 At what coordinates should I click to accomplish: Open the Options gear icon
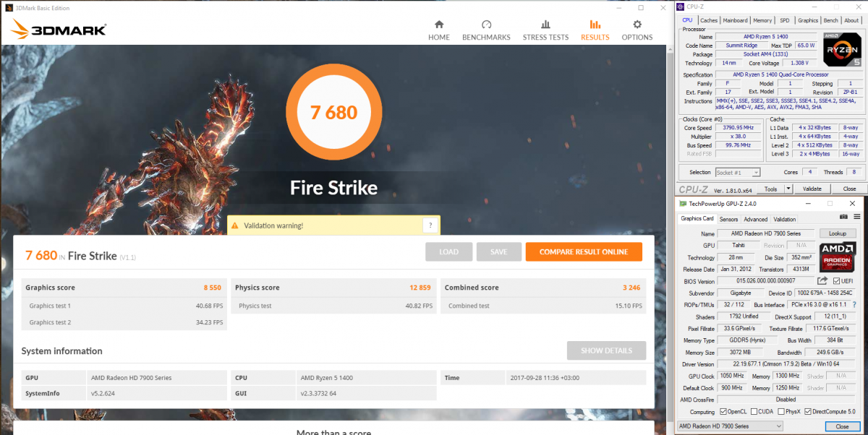(x=637, y=25)
